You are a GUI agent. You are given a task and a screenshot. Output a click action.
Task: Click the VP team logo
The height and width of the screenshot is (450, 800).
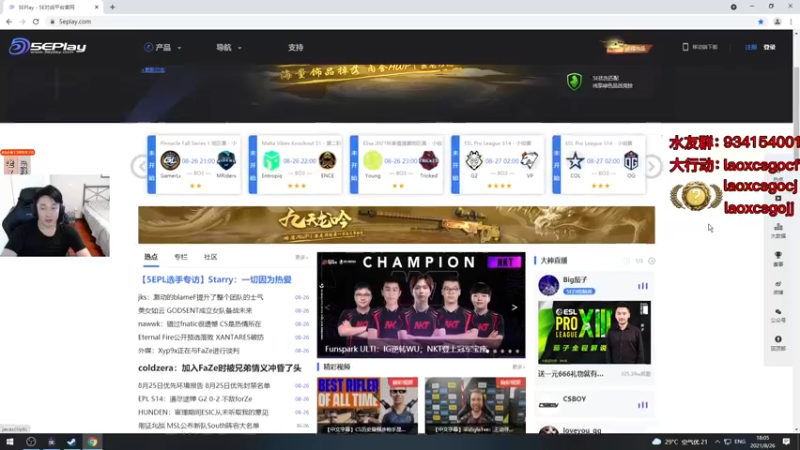click(x=530, y=161)
